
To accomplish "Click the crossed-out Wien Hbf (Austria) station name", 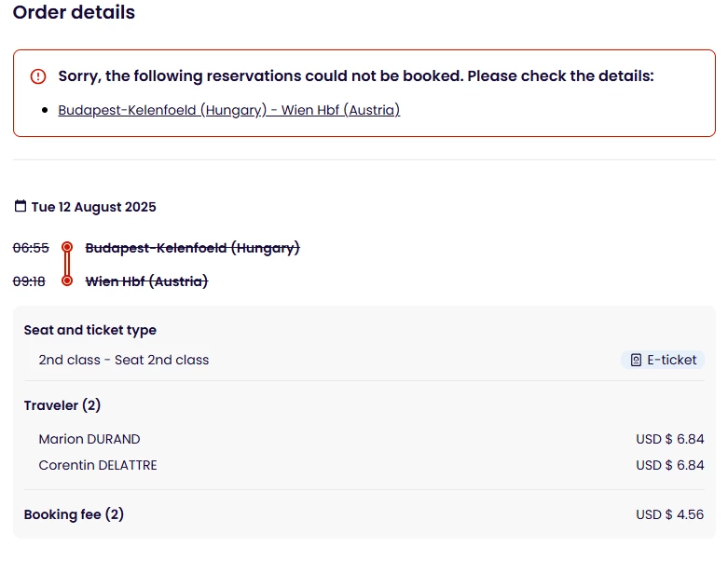I will pyautogui.click(x=146, y=280).
